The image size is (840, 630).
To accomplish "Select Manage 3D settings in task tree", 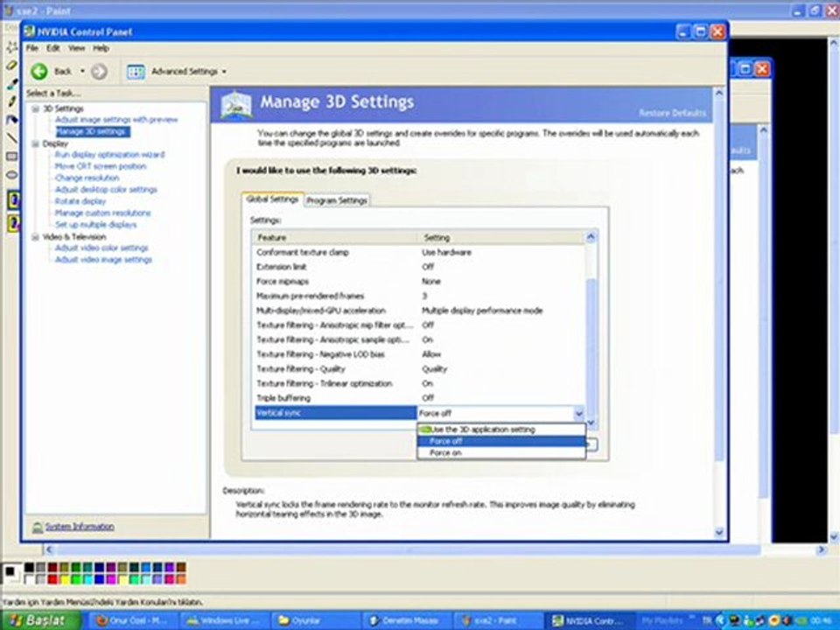I will tap(92, 132).
